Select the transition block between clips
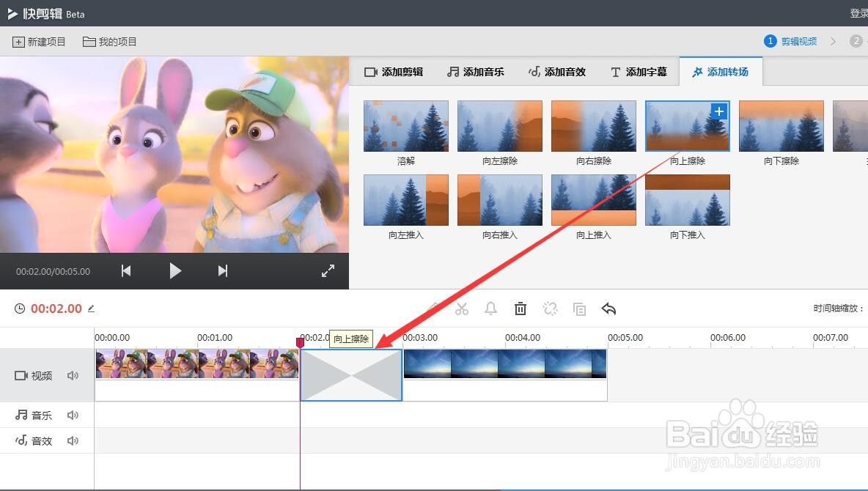 351,374
